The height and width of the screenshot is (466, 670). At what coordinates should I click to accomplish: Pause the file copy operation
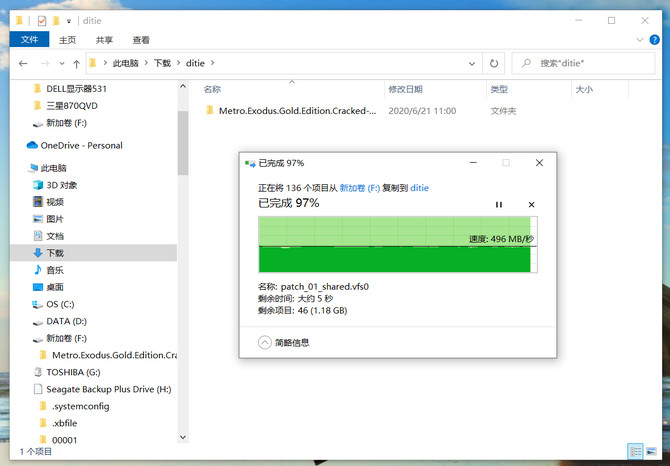(499, 204)
